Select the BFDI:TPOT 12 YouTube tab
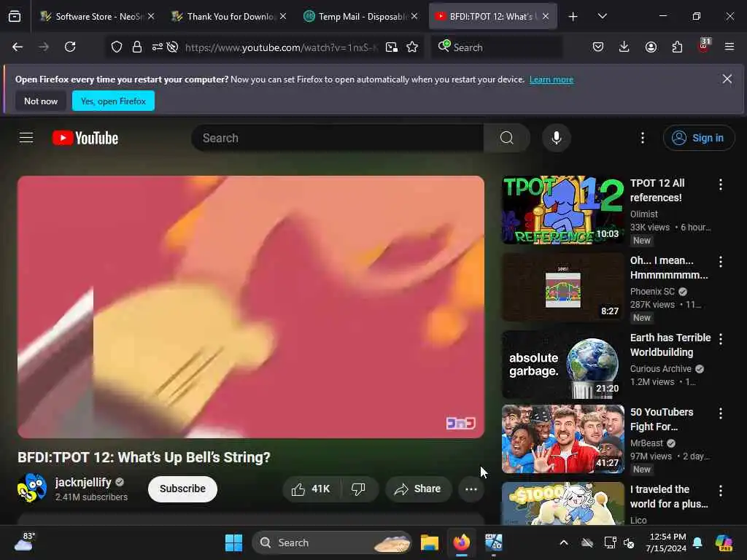This screenshot has width=747, height=560. tap(492, 16)
